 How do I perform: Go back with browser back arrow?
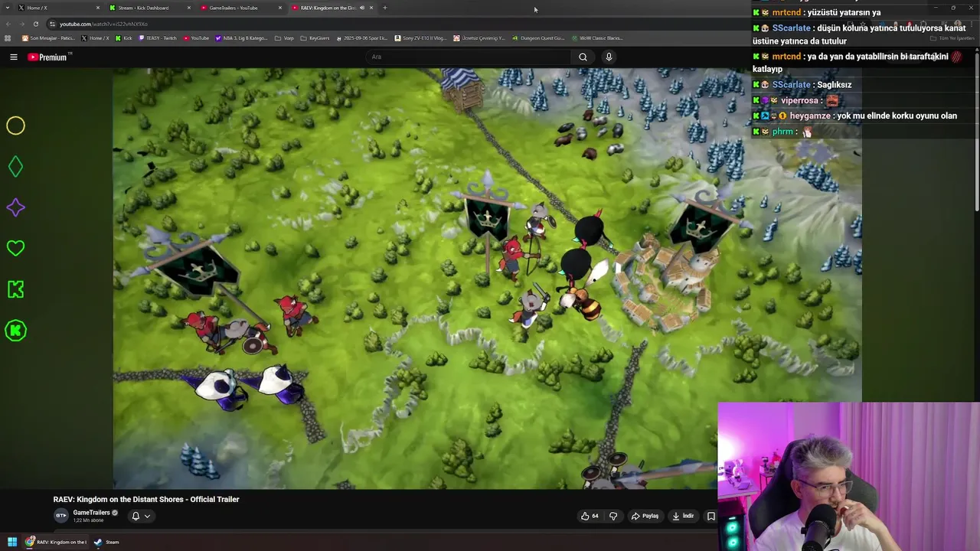8,24
